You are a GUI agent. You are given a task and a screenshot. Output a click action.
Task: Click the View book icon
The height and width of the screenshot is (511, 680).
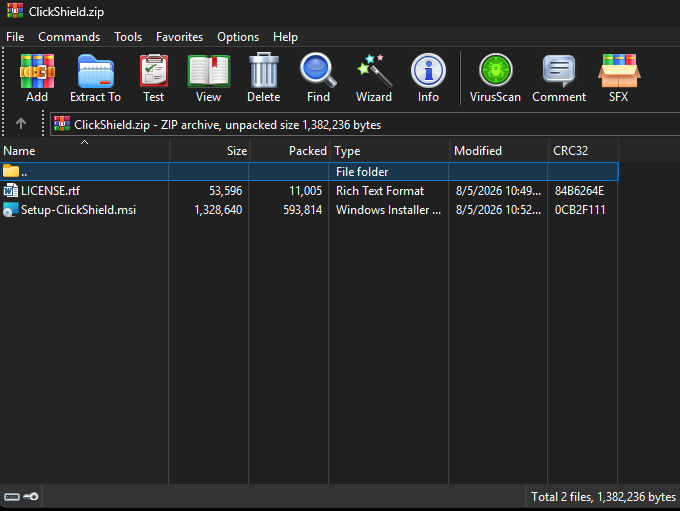point(209,72)
